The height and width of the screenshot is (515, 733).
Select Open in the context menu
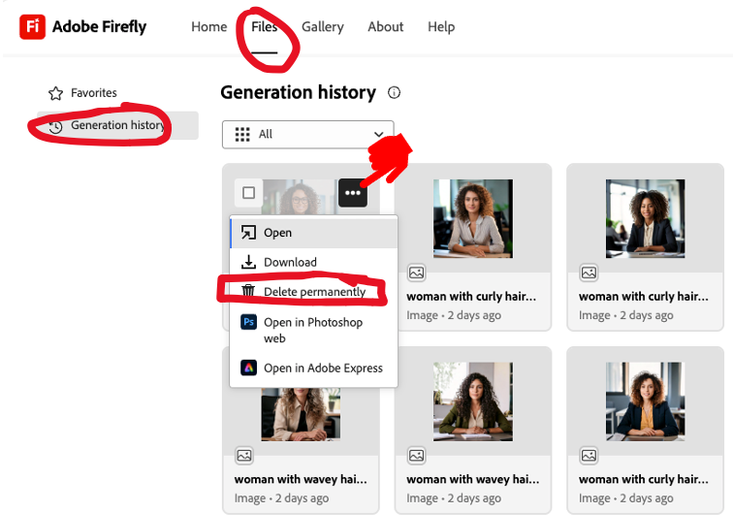tap(278, 233)
